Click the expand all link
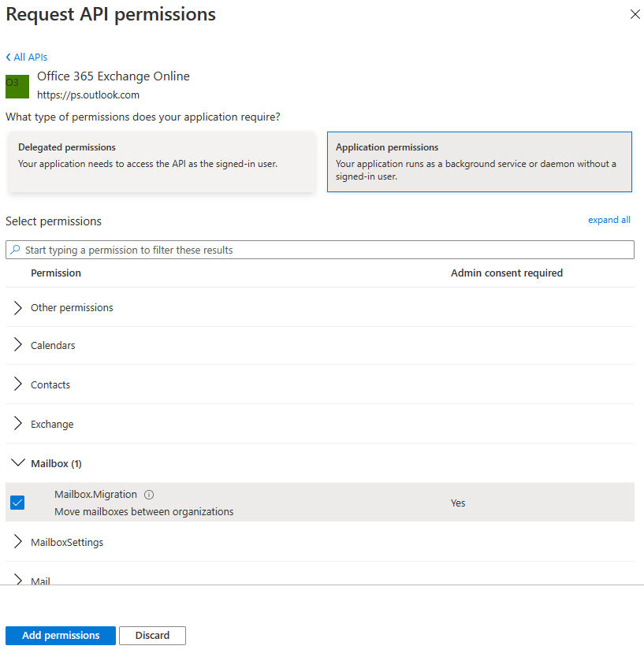644x657 pixels. tap(609, 220)
